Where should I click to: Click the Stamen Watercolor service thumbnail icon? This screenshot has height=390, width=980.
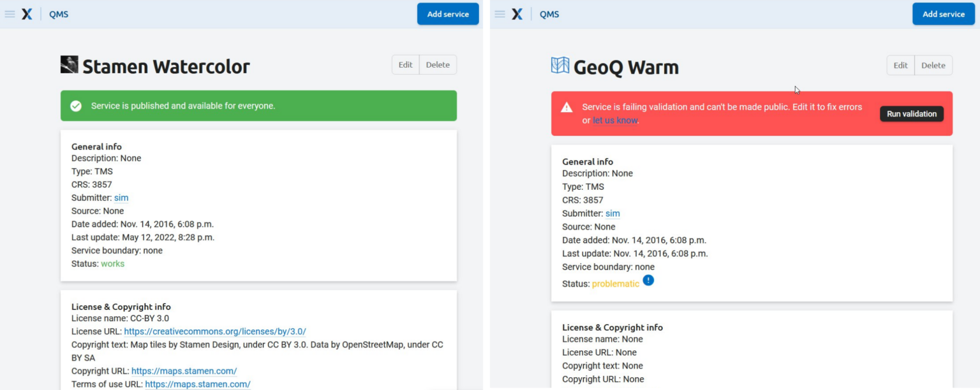(70, 64)
